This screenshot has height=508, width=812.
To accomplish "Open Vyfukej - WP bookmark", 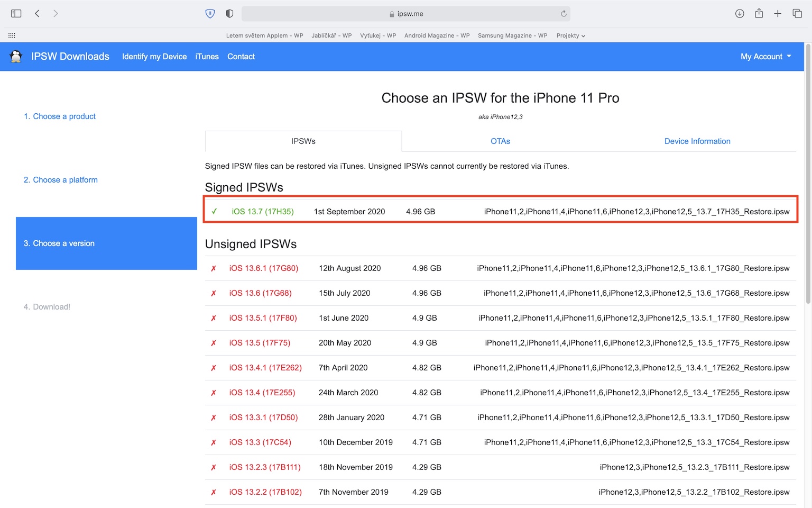I will coord(378,35).
